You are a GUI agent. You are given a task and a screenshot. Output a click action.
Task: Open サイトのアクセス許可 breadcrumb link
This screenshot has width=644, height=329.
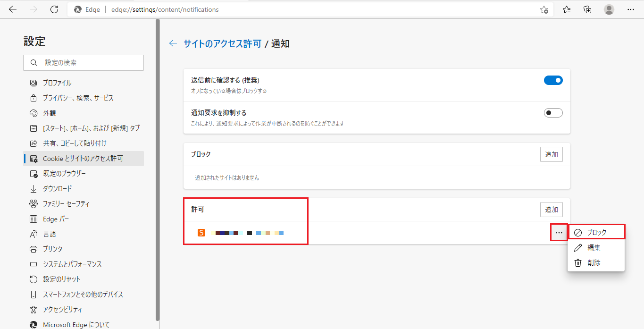click(x=222, y=44)
